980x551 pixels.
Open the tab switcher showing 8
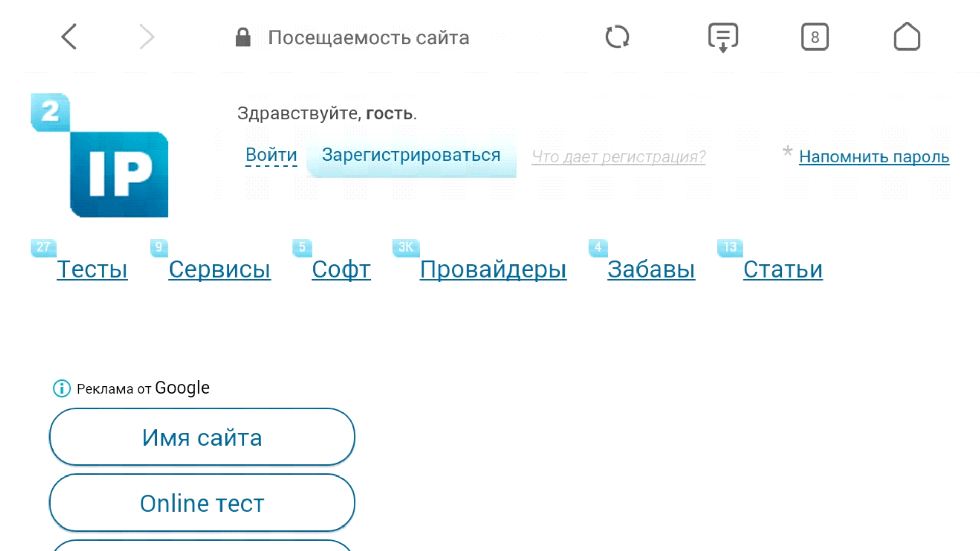(x=815, y=37)
